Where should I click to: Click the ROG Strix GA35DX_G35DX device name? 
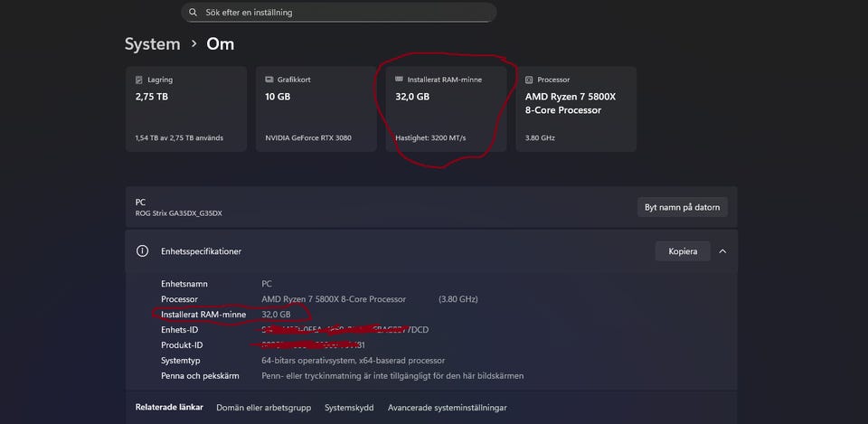tap(178, 213)
